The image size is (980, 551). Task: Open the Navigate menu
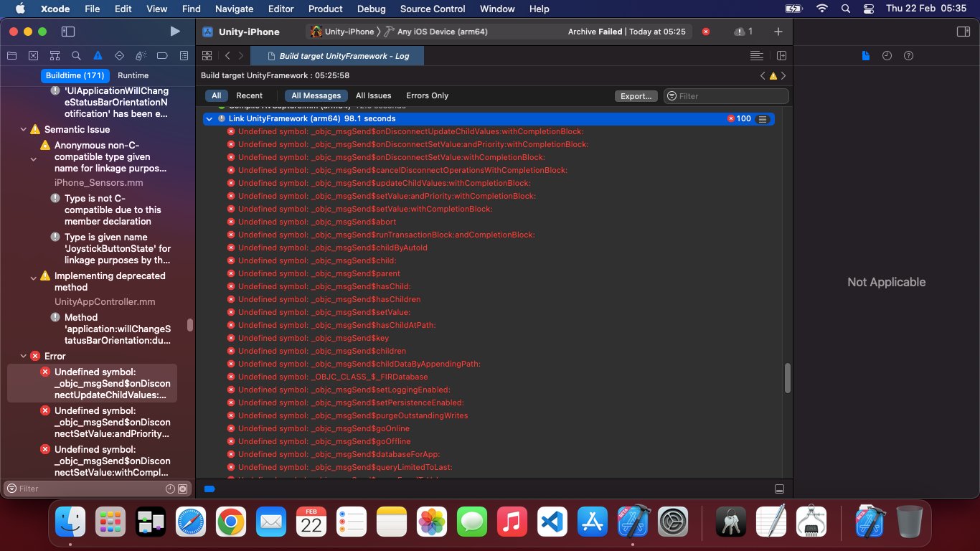click(x=234, y=9)
